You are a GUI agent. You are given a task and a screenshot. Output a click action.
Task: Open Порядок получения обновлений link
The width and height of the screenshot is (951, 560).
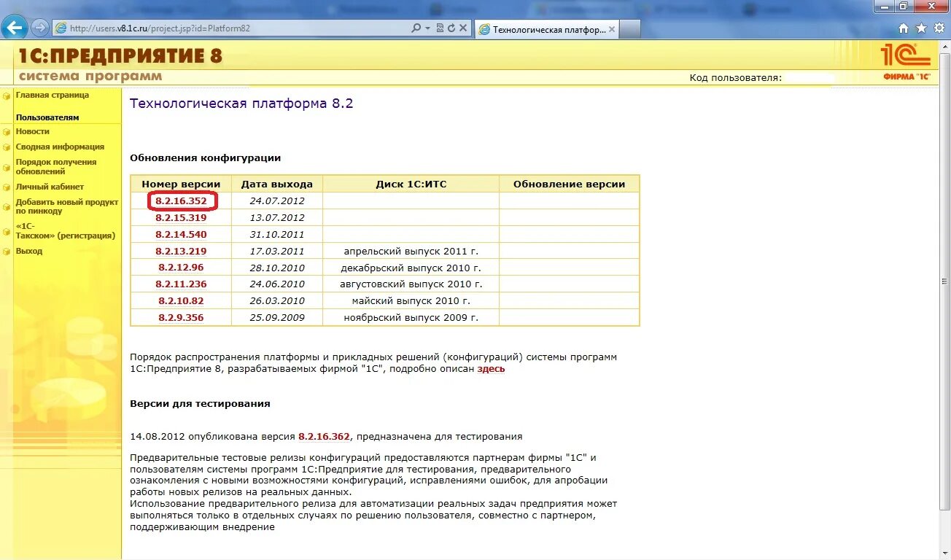click(x=56, y=166)
